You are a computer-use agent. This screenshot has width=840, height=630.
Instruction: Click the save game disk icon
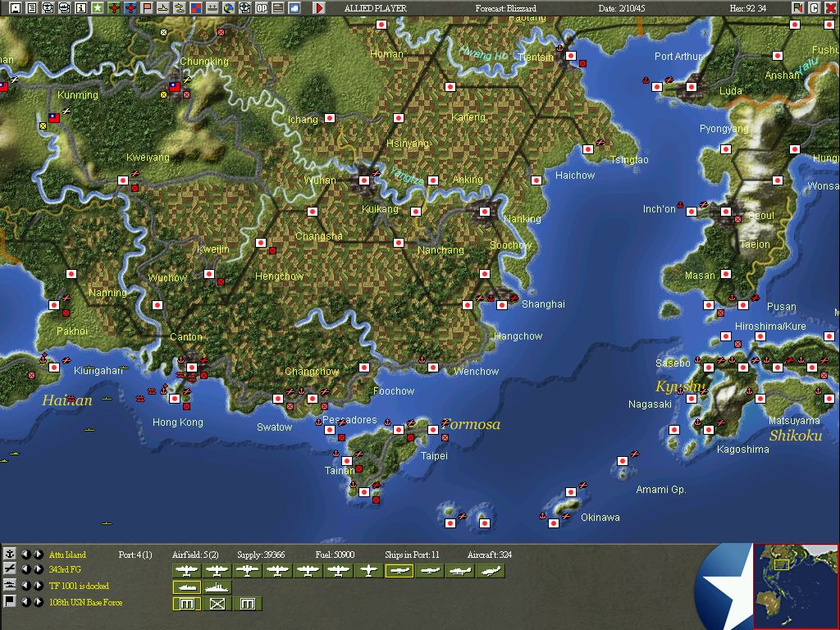(x=16, y=7)
